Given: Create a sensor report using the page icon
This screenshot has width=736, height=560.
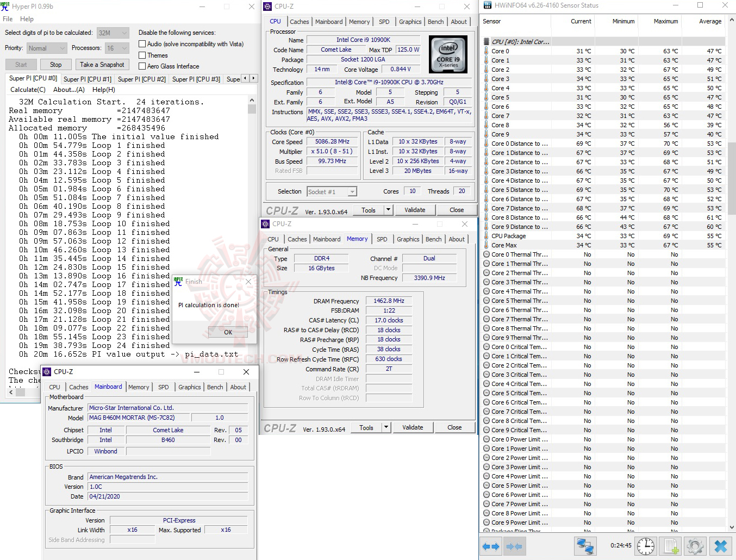Looking at the screenshot, I should pos(670,546).
